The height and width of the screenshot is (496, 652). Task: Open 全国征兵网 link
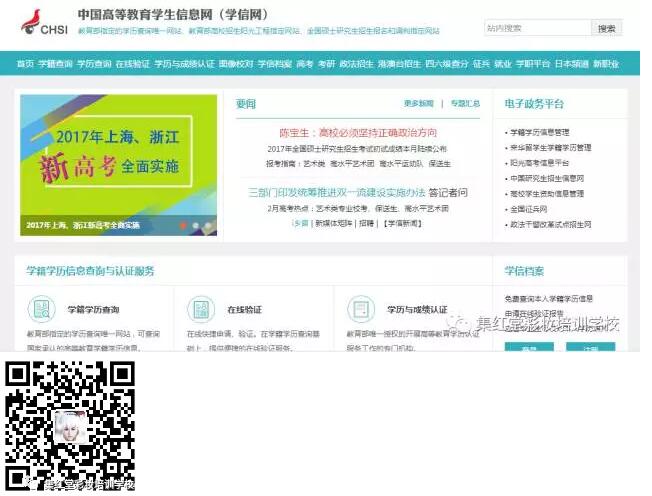[531, 210]
